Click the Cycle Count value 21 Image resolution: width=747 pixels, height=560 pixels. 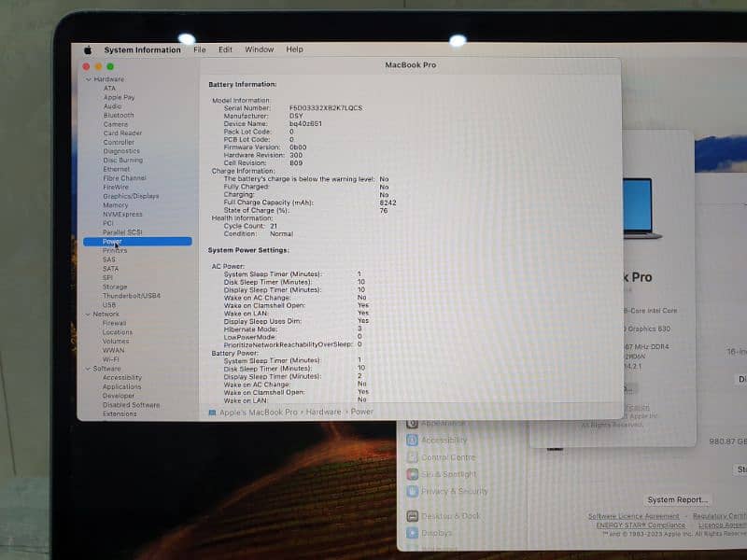(274, 226)
